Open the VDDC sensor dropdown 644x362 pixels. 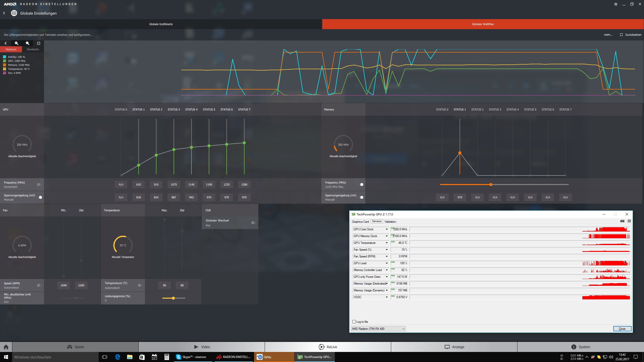point(387,297)
